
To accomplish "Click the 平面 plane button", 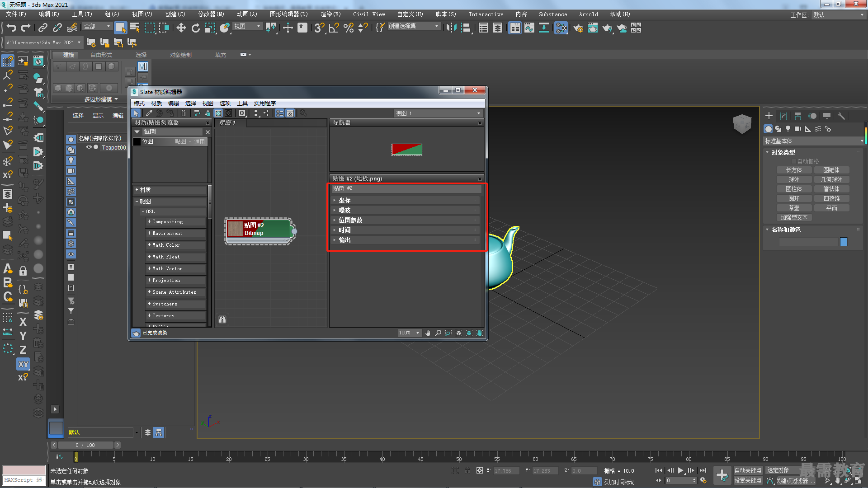I will tap(832, 208).
